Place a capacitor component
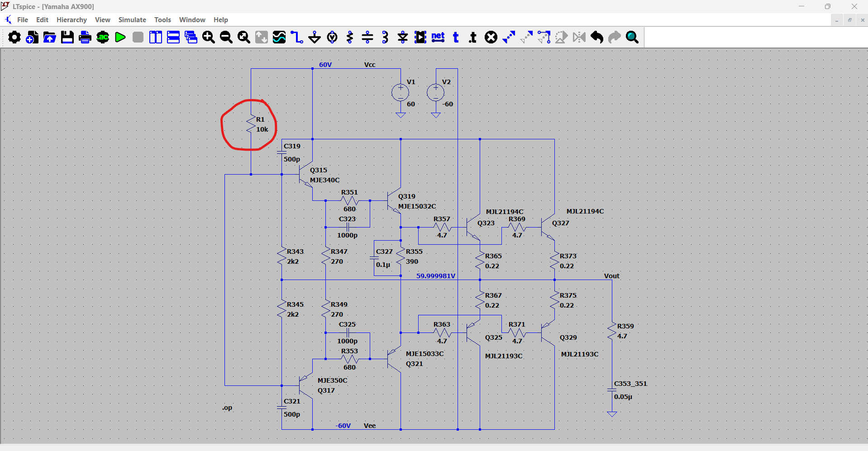Image resolution: width=868 pixels, height=451 pixels. tap(367, 37)
